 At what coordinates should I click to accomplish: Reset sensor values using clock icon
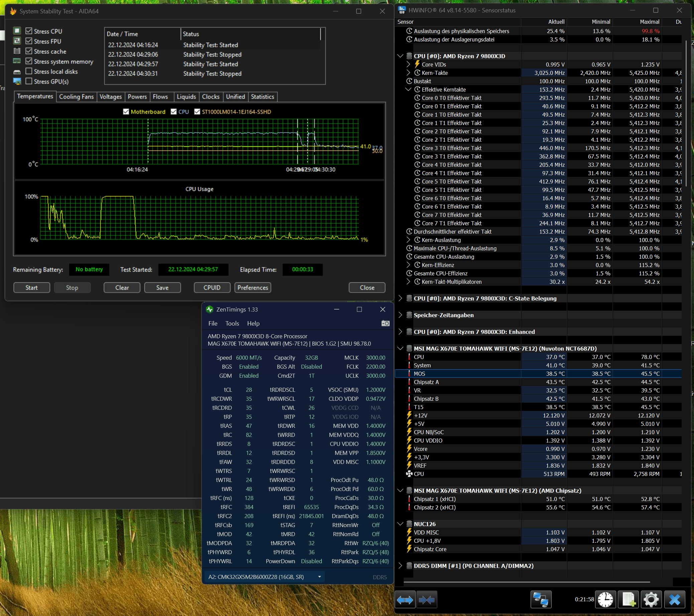(x=605, y=600)
